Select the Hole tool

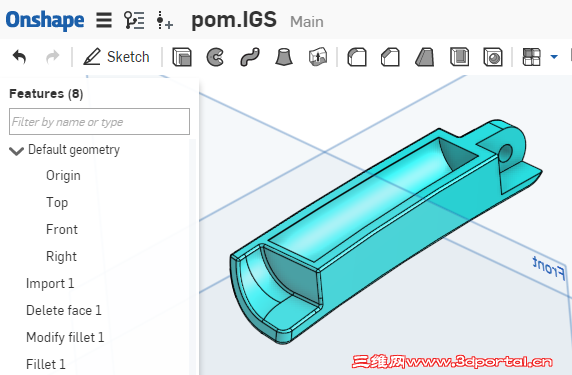click(x=493, y=57)
